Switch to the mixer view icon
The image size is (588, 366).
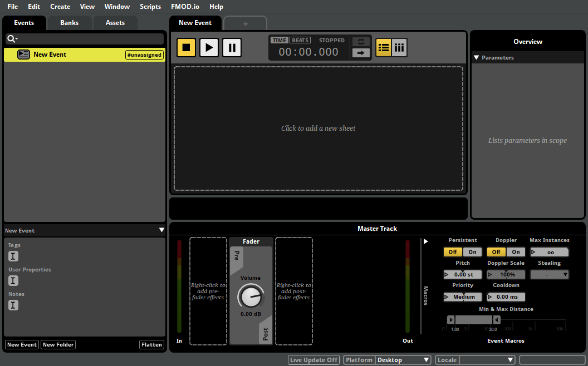point(399,47)
